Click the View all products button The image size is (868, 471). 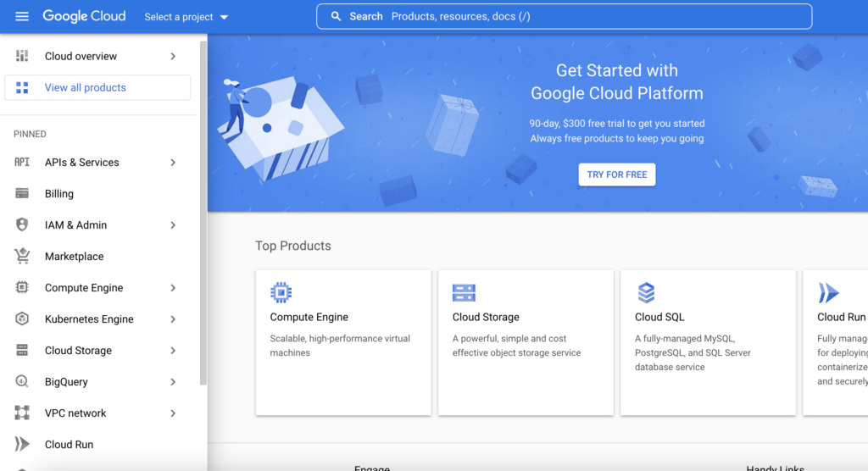coord(97,88)
